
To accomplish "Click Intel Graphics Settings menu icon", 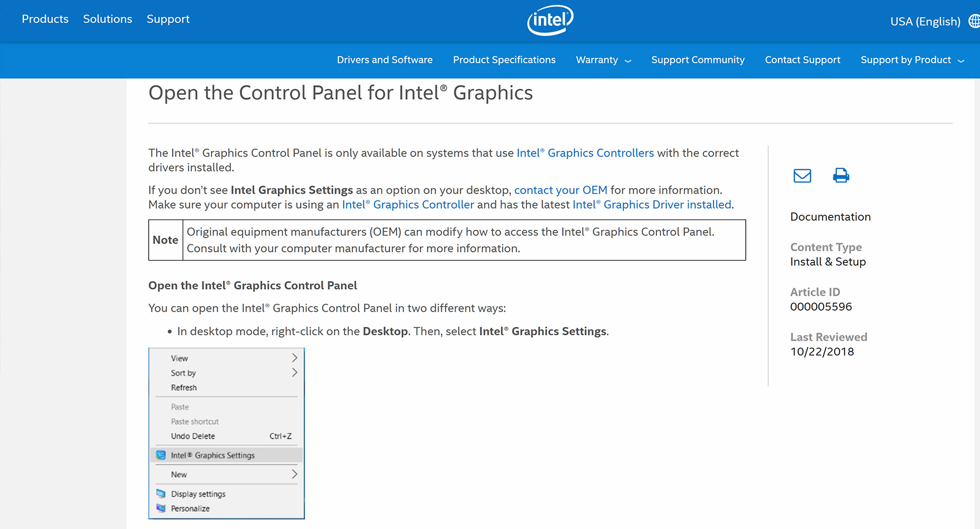I will (161, 455).
